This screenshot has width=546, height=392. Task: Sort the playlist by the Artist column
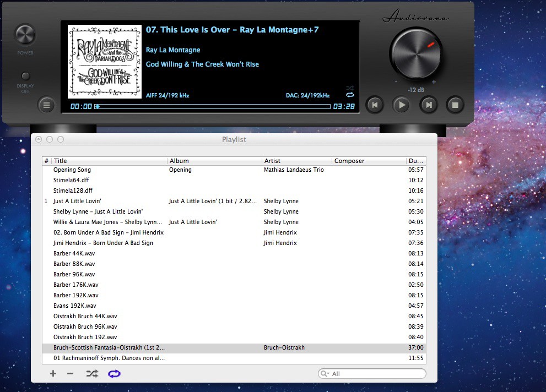point(297,161)
